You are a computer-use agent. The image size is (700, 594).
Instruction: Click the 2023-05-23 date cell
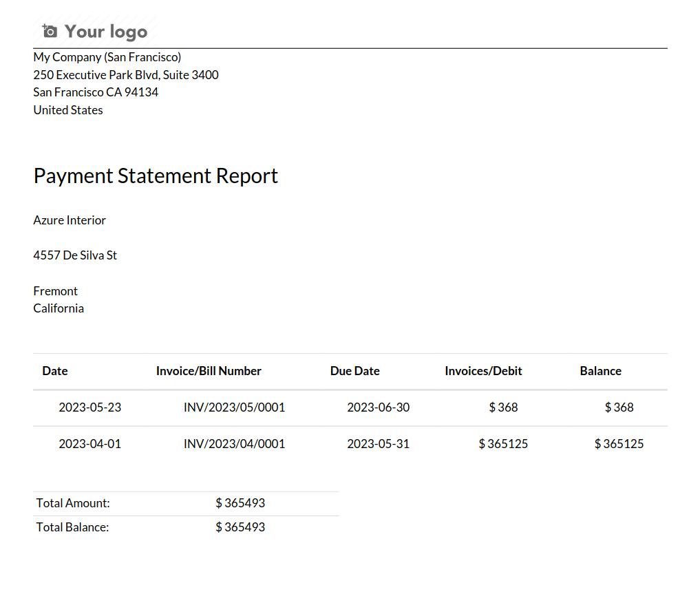[89, 407]
